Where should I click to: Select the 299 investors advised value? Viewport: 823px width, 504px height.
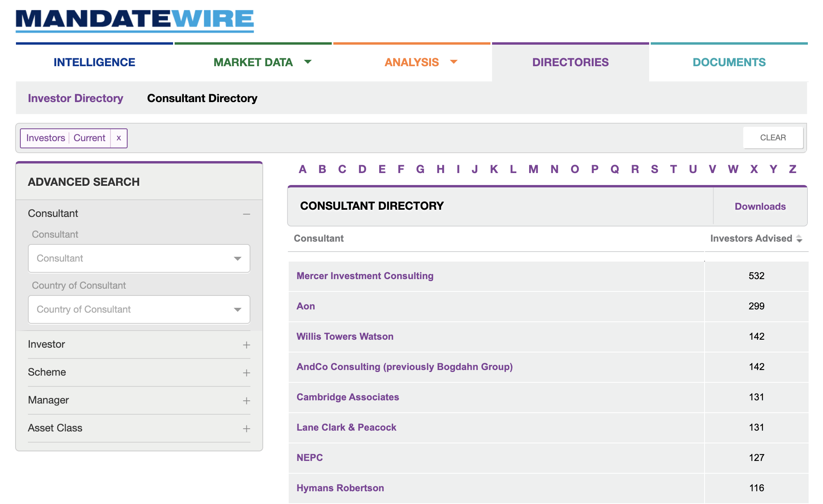756,306
